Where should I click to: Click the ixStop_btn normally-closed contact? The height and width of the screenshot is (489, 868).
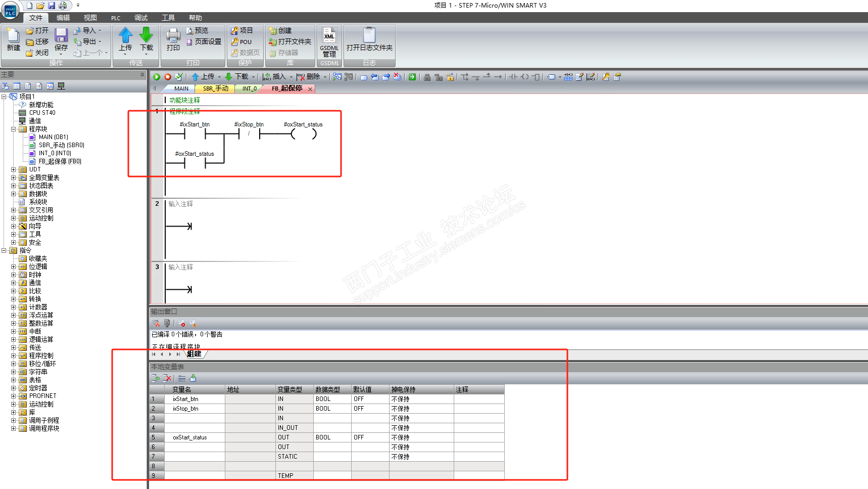click(249, 134)
